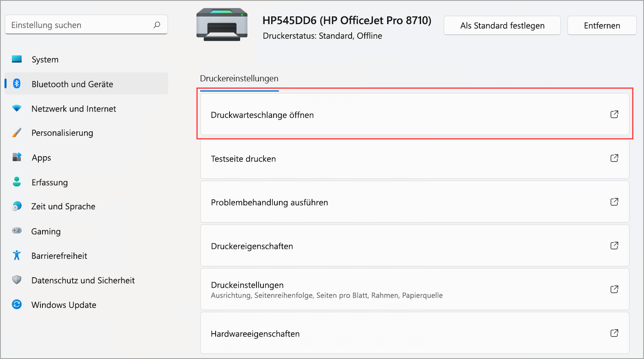
Task: Click the Apps icon in sidebar
Action: tap(17, 157)
